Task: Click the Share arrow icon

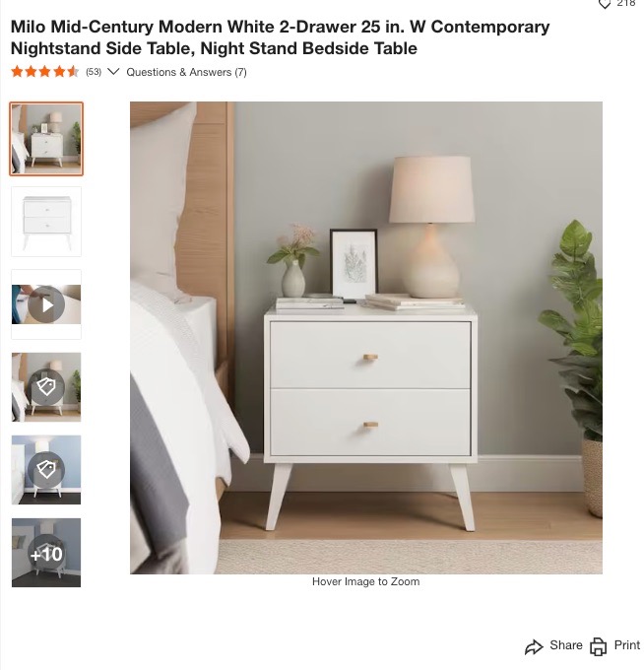Action: 534,646
